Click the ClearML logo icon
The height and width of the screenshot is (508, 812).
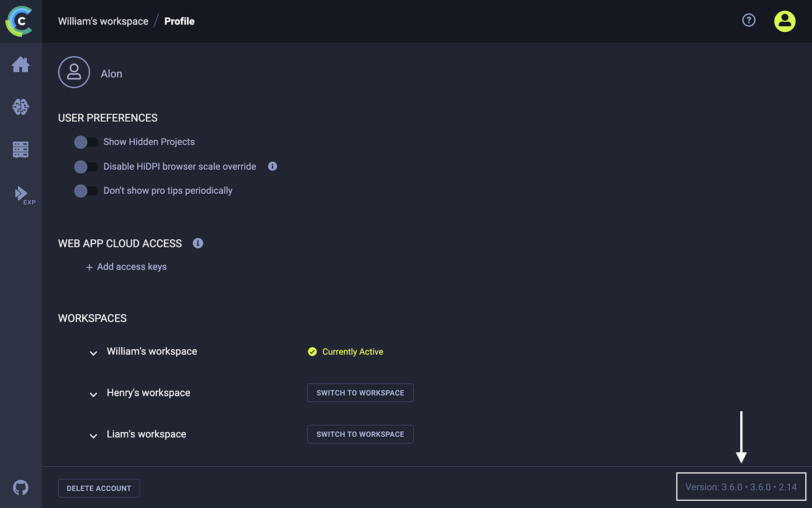[20, 21]
